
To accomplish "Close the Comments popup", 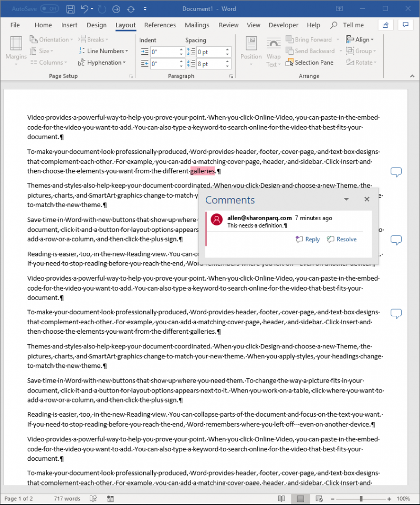I will [367, 199].
